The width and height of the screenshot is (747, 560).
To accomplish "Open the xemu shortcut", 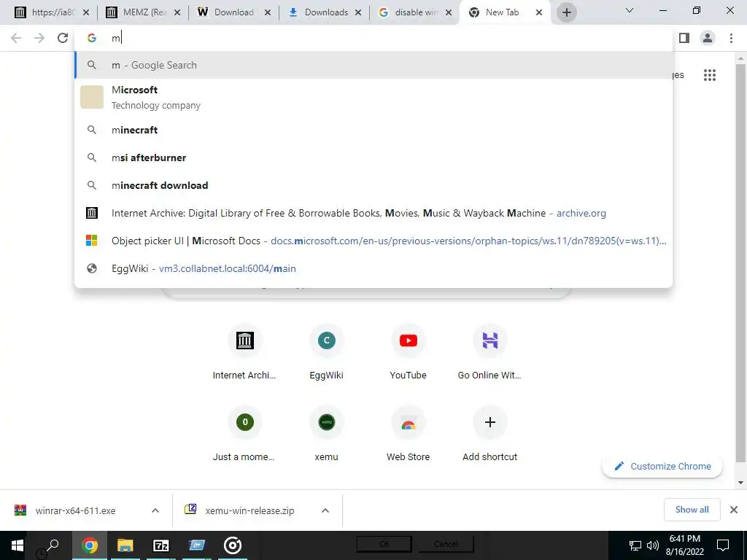I will pyautogui.click(x=326, y=435).
